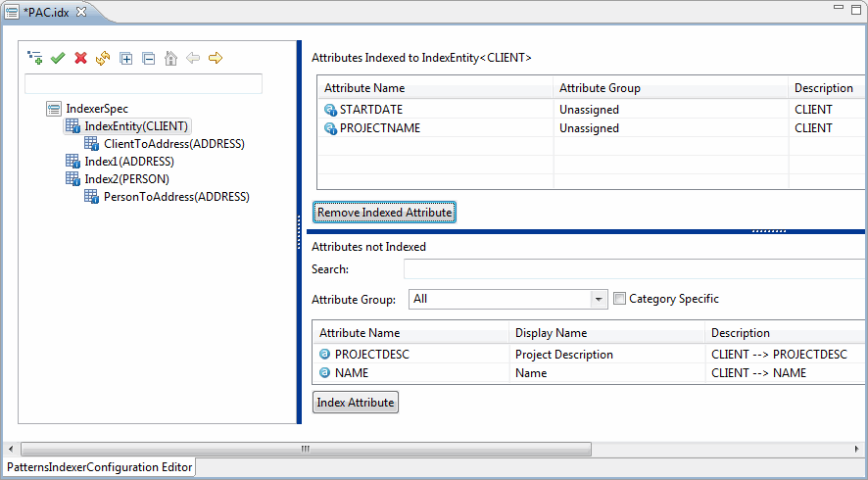Click the red X delete icon
Image resolution: width=868 pixels, height=480 pixels.
click(x=80, y=58)
